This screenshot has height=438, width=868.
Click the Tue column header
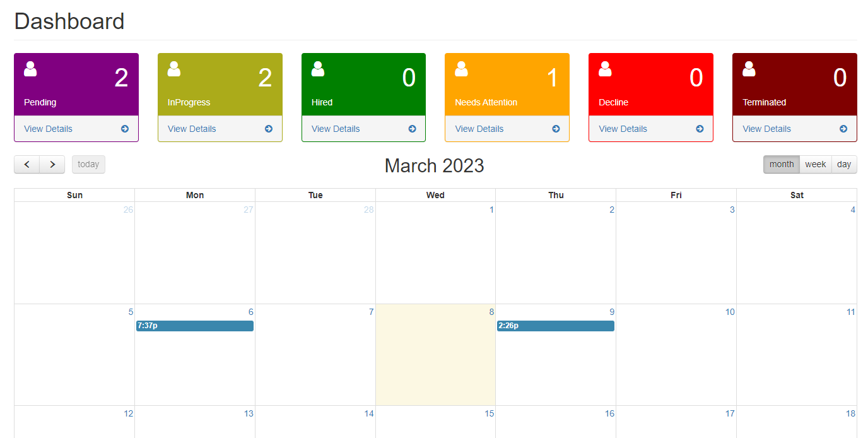(x=315, y=195)
